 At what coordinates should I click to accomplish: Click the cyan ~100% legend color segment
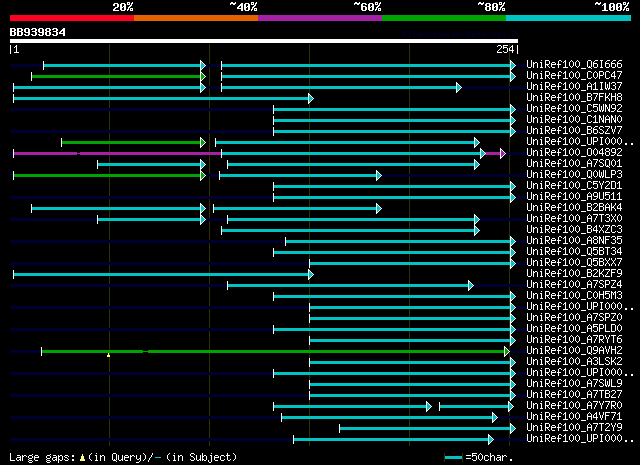tap(569, 18)
